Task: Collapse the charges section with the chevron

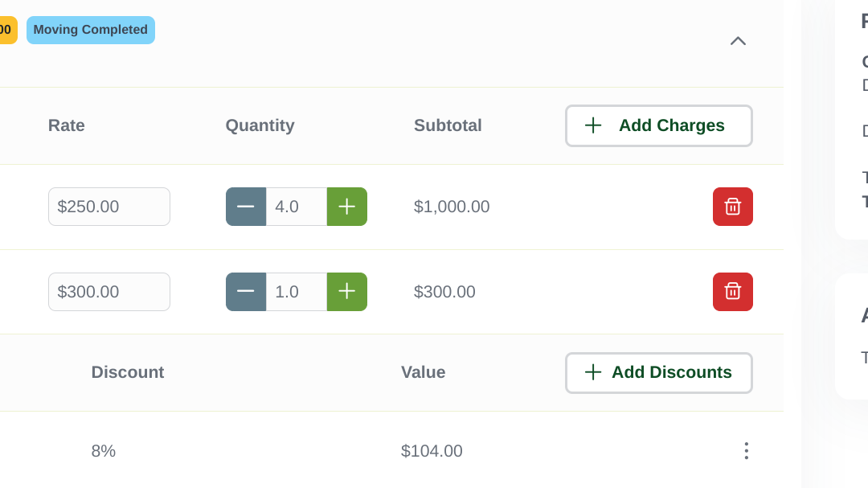Action: pyautogui.click(x=737, y=41)
